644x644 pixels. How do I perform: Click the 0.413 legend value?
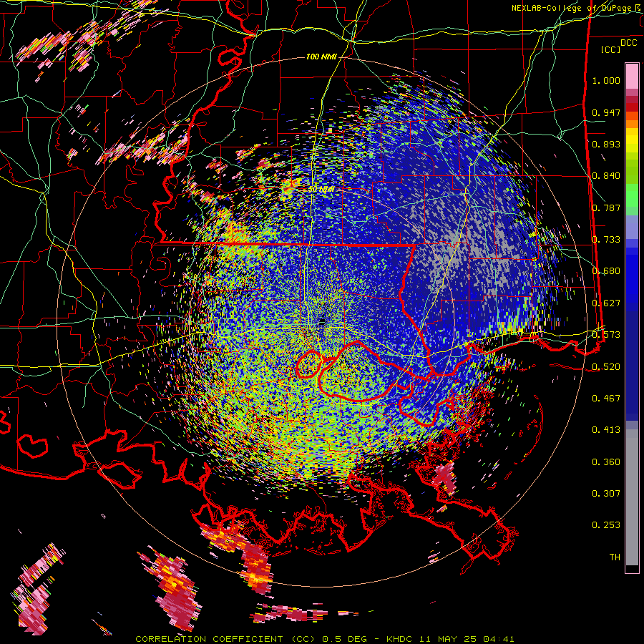pyautogui.click(x=606, y=430)
